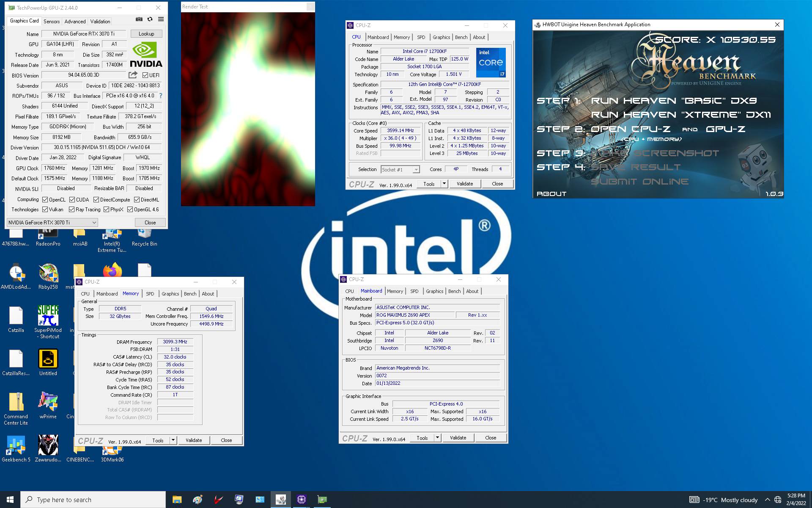Switch to the Sensors tab in GPU-Z

[x=52, y=21]
